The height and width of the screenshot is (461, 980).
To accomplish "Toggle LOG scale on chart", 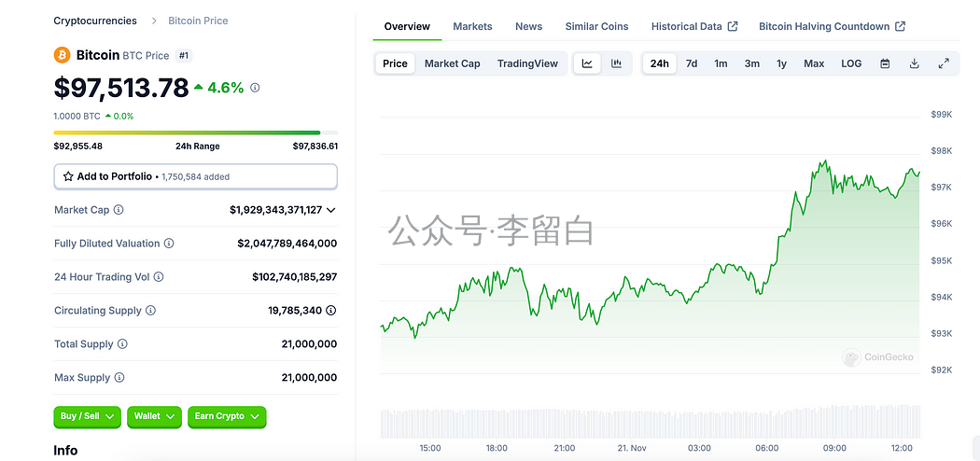I will pos(851,63).
